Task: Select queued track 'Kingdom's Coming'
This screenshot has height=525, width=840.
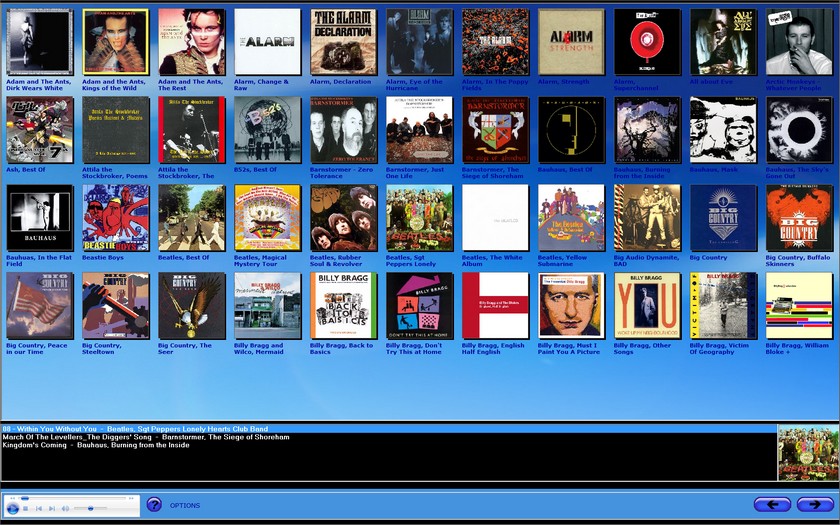Action: coord(96,445)
